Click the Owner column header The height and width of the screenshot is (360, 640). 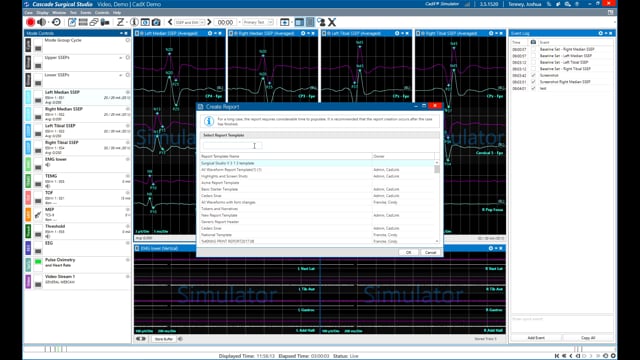point(403,156)
